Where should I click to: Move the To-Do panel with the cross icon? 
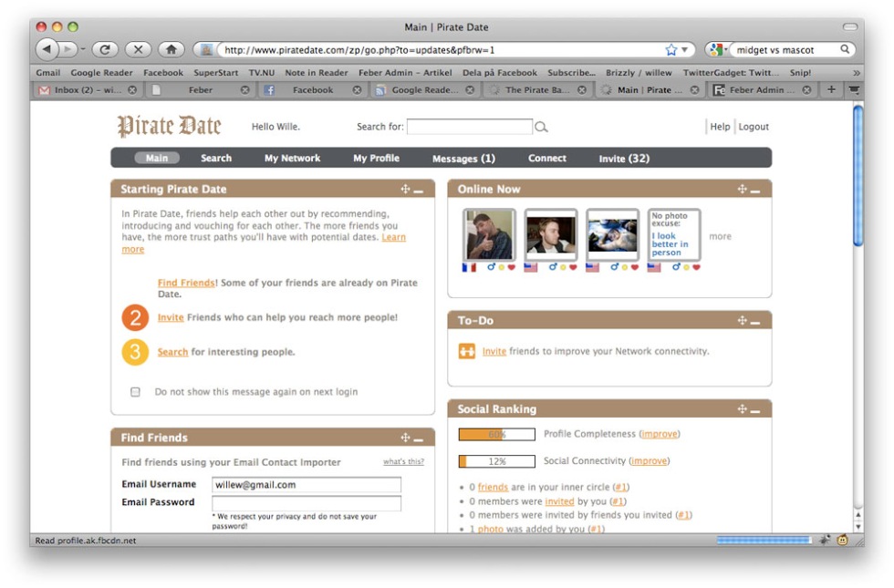coord(743,321)
